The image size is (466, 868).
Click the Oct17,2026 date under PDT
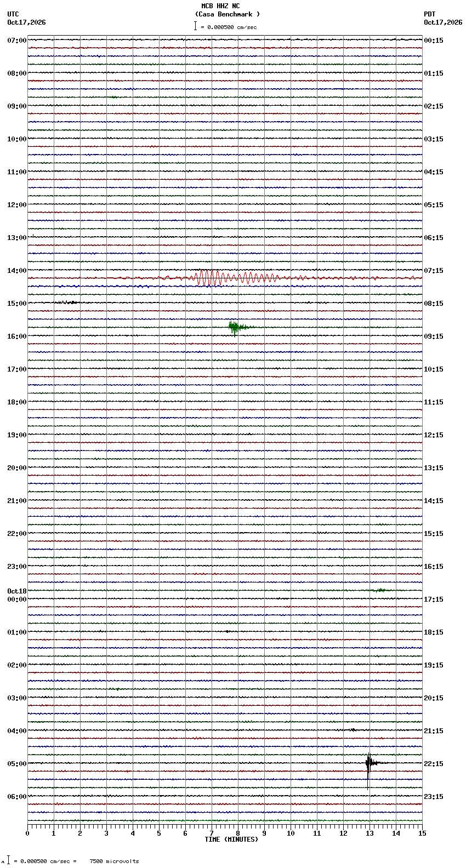(x=443, y=22)
